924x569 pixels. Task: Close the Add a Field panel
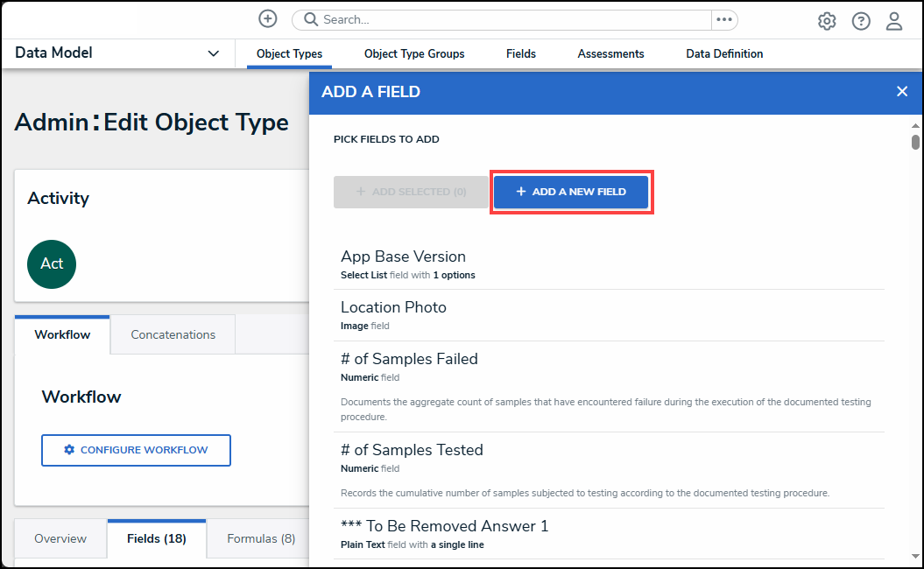tap(902, 91)
